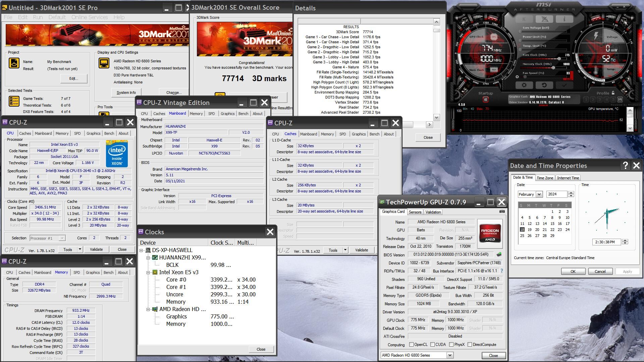Click the Afterburner Core Clock slider handle
The height and width of the screenshot is (362, 644).
559,59
